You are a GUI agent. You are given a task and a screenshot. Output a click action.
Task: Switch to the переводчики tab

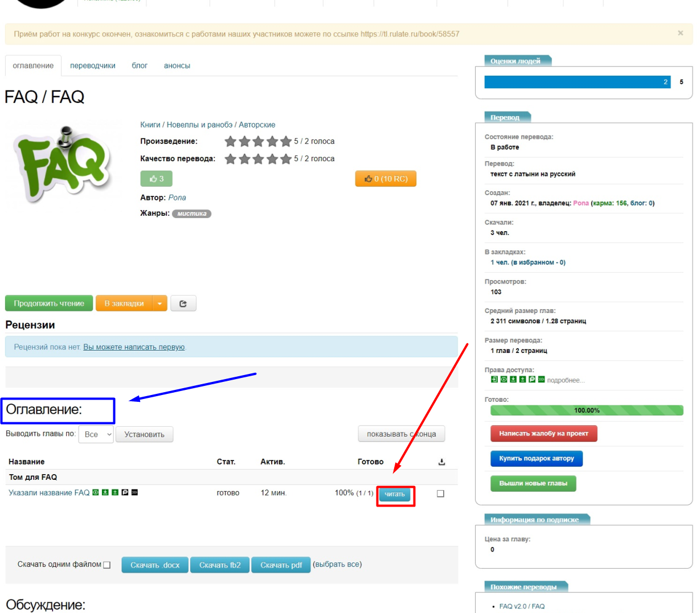click(x=92, y=65)
